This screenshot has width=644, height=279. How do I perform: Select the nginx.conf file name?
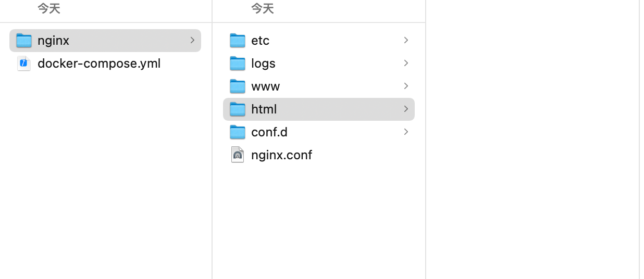(281, 155)
